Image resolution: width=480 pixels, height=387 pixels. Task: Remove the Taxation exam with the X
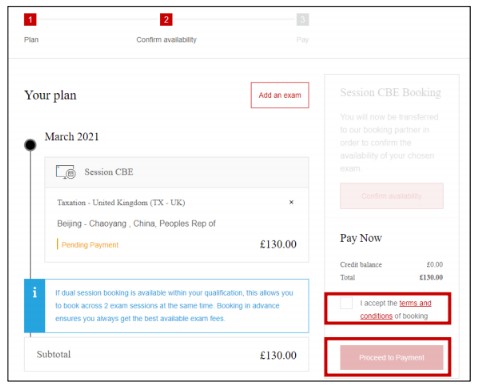click(x=291, y=202)
